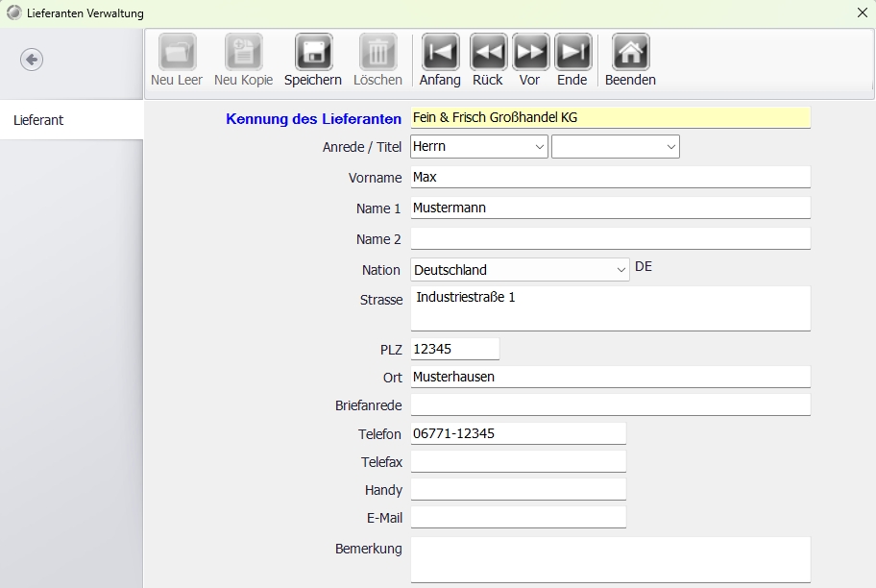876x588 pixels.
Task: Advance to next record with Vor
Action: tap(530, 53)
